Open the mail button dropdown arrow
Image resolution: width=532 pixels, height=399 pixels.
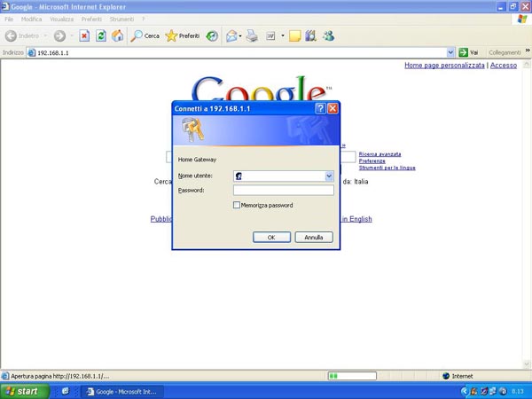click(x=240, y=35)
